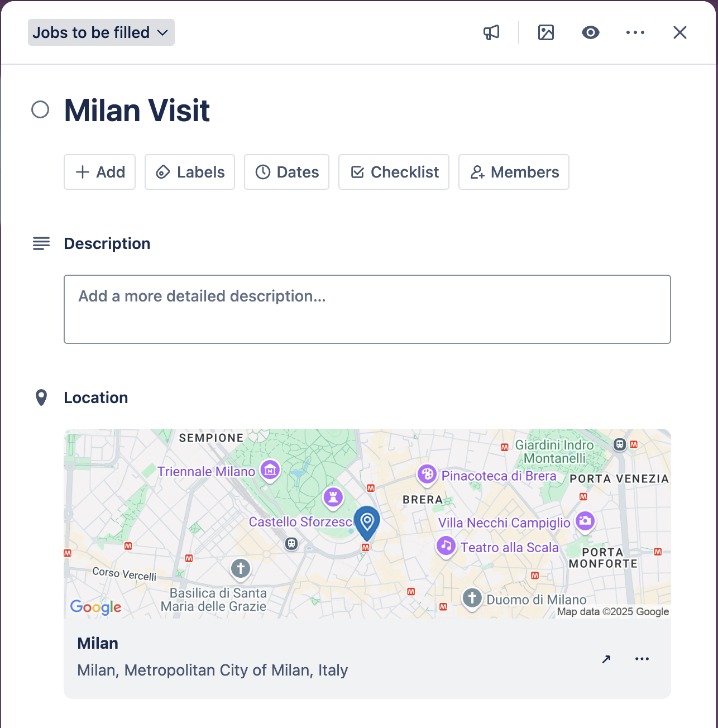
Task: Expand the location card options ellipsis
Action: point(642,659)
